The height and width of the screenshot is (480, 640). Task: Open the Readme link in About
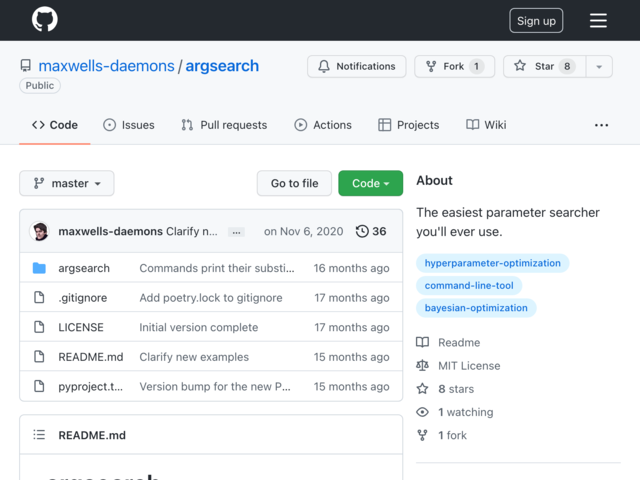[448, 342]
